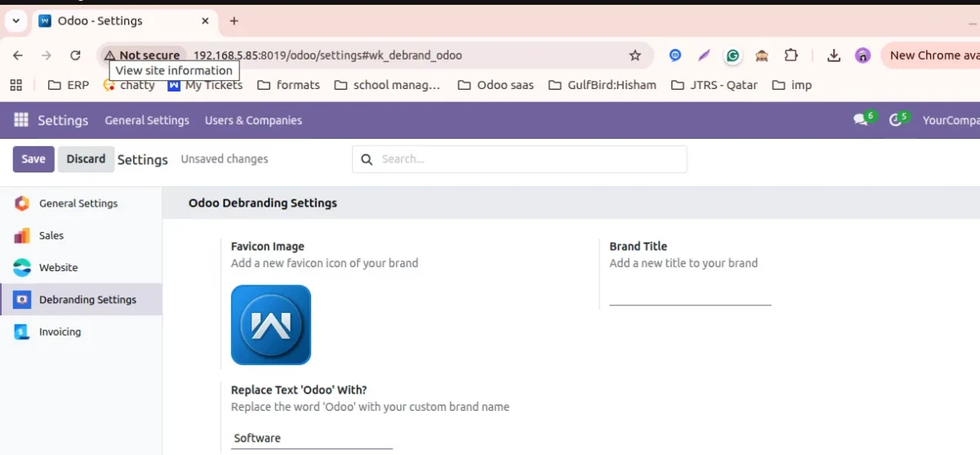This screenshot has height=455, width=980.
Task: Click the magnifier icon in search box
Action: pos(367,159)
